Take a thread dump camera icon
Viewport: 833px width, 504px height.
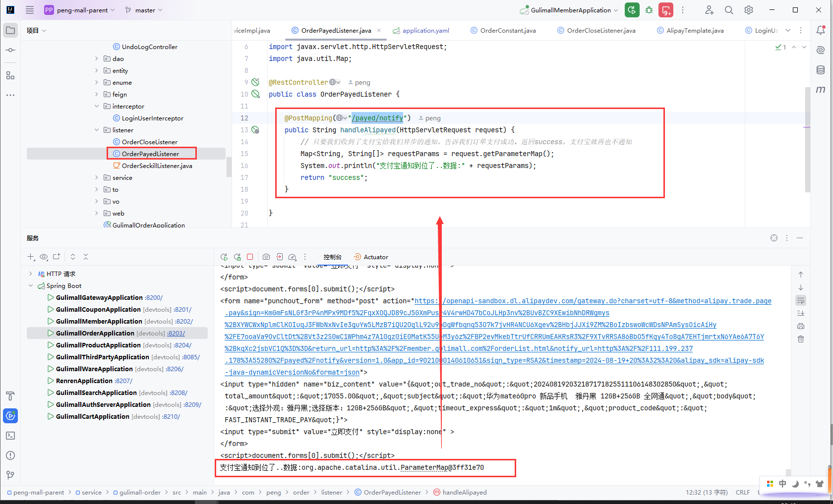[x=266, y=257]
